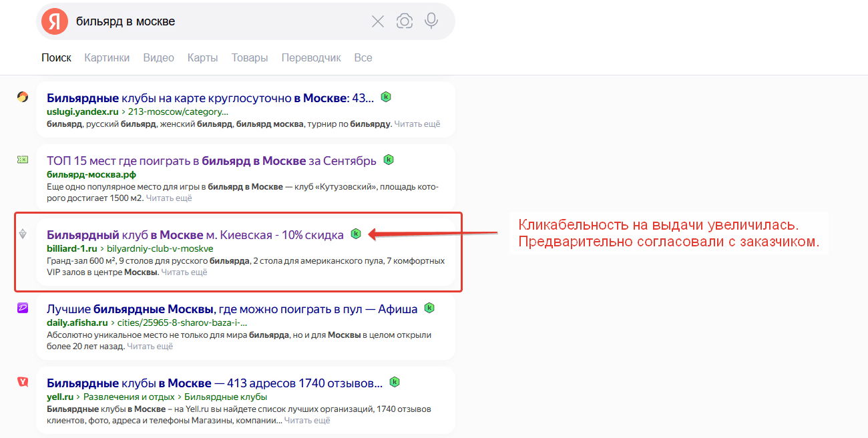
Task: Click the daily.afisha.ru result favicon
Action: click(x=23, y=308)
